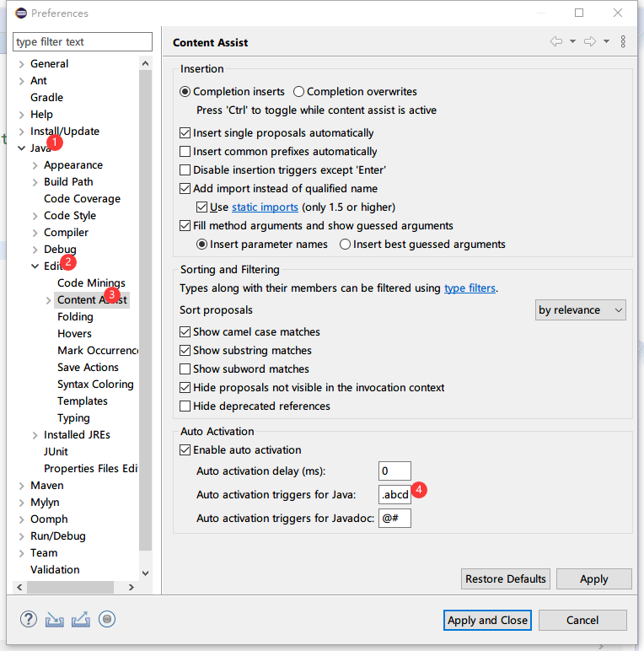
Task: Collapse the Java tree node
Action: point(22,148)
